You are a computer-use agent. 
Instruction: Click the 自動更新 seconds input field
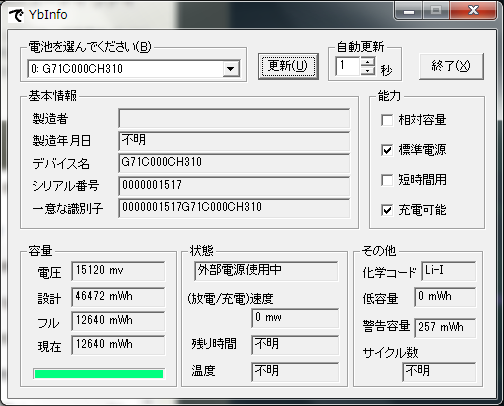tap(348, 66)
